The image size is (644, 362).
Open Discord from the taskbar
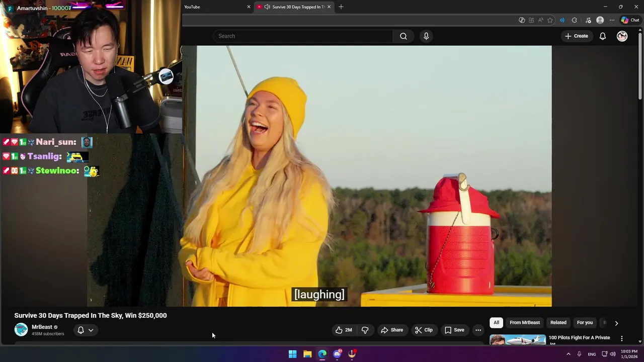coord(337,354)
